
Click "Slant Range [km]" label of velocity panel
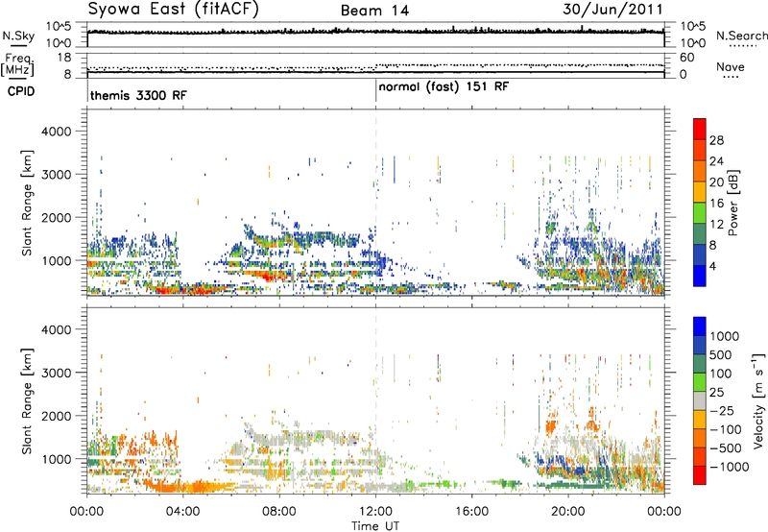click(x=27, y=401)
